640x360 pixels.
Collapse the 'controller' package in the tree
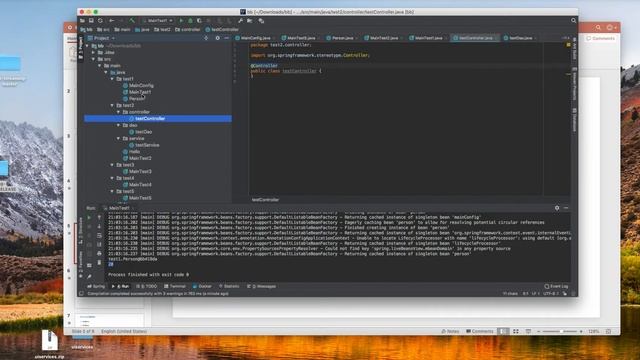pos(119,112)
